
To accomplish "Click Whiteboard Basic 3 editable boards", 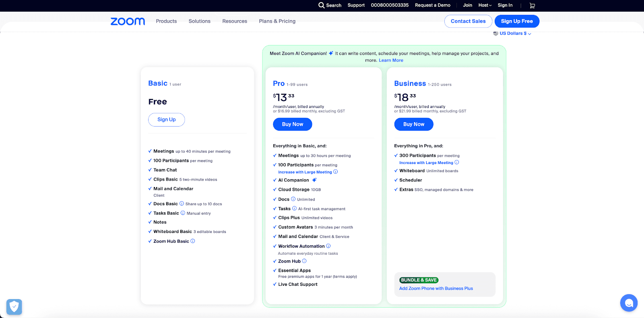I will coord(190,232).
